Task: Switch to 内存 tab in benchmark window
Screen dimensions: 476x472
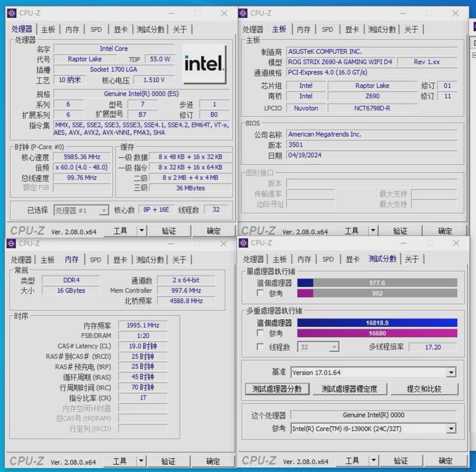Action: coord(304,259)
